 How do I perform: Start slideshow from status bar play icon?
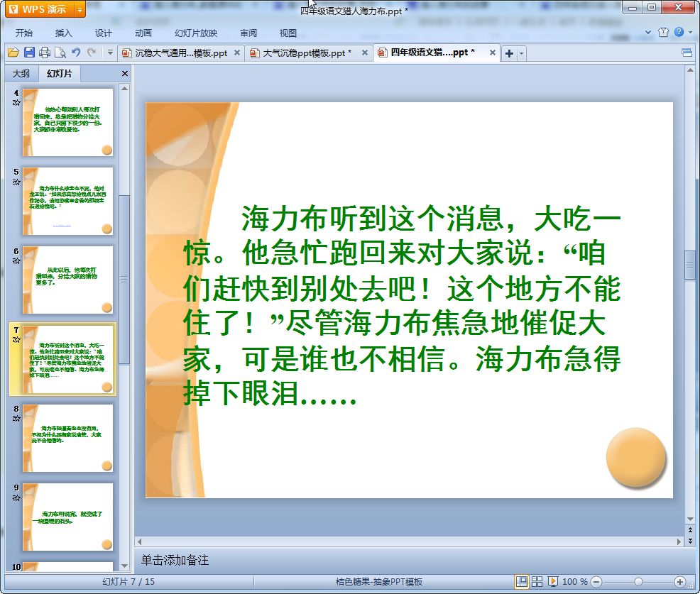pyautogui.click(x=552, y=581)
